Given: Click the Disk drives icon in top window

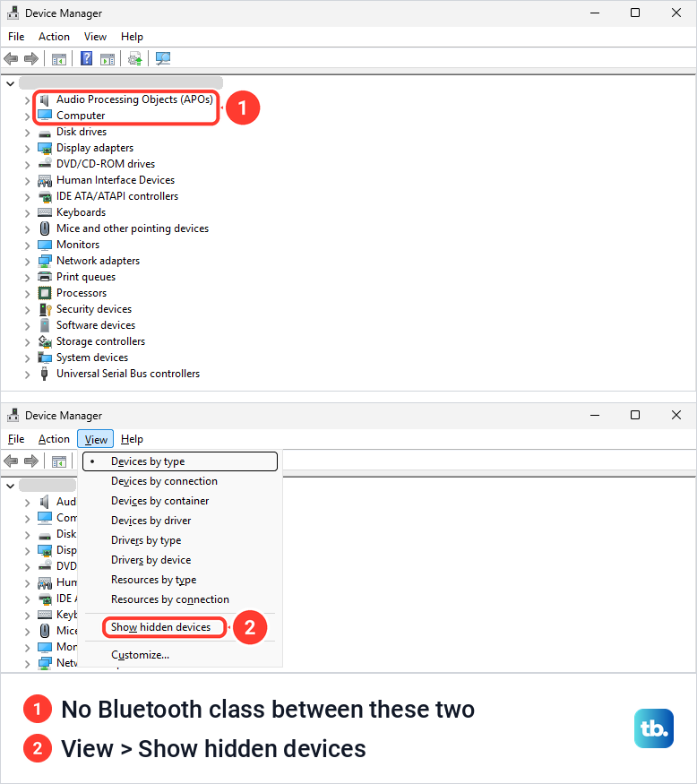Looking at the screenshot, I should click(x=45, y=133).
